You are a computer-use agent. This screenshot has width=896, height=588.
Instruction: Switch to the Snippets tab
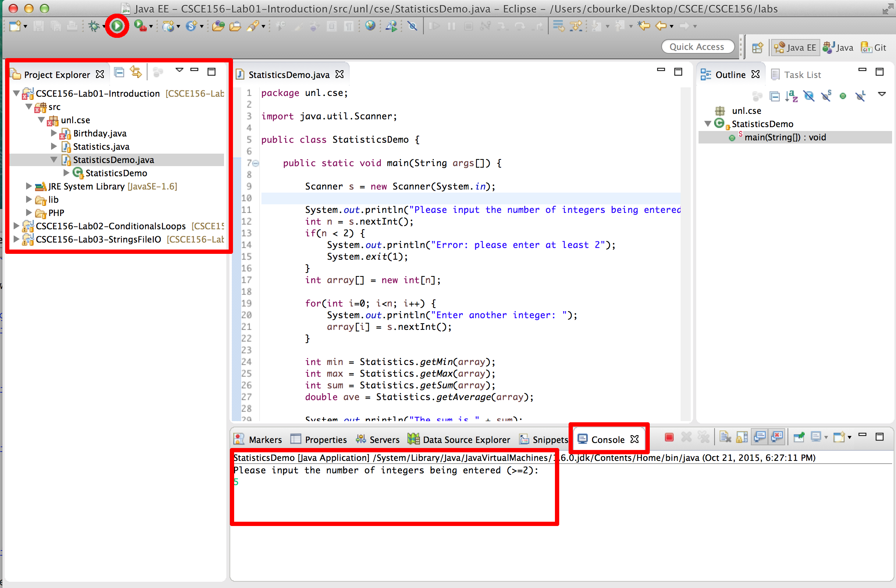pos(544,439)
